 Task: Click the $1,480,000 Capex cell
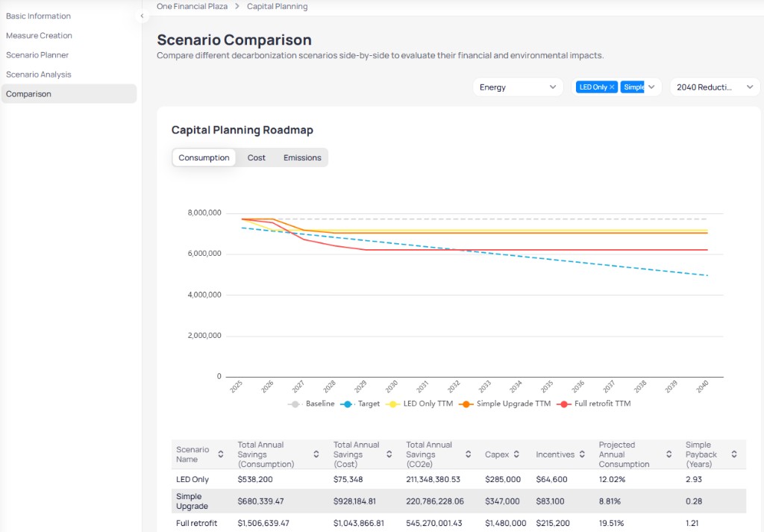[x=506, y=523]
